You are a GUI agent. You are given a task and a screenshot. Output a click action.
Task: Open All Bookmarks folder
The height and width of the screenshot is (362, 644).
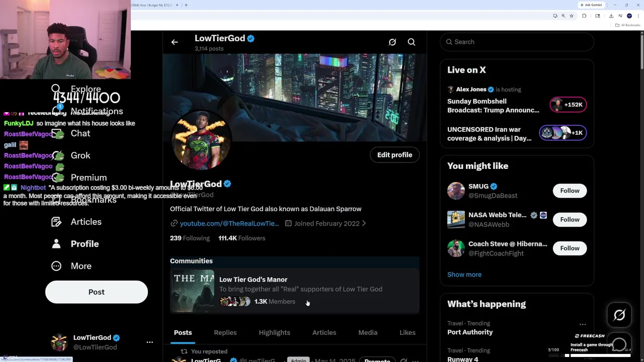click(628, 25)
